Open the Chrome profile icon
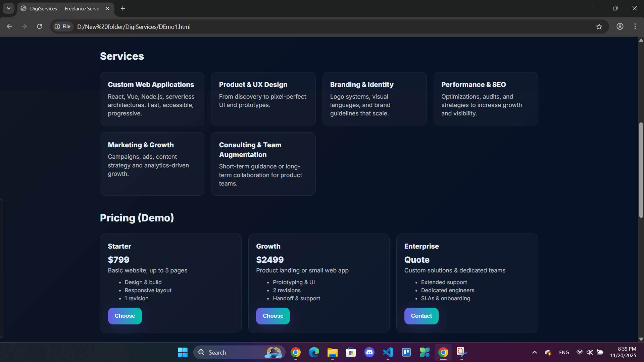The image size is (644, 362). coord(620,27)
